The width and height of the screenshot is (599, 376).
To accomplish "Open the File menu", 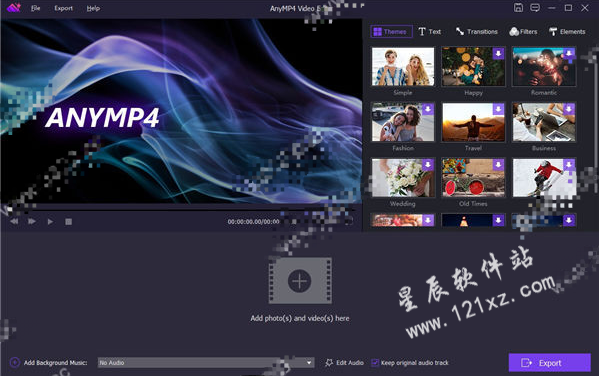I will 36,8.
